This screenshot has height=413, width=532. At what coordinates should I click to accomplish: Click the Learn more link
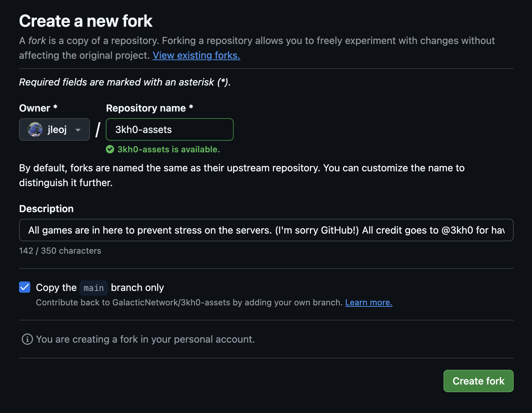tap(369, 302)
